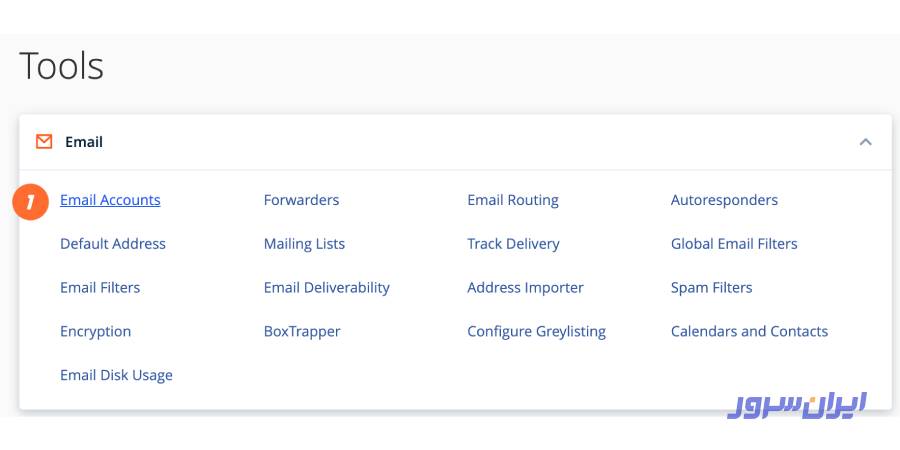Open Email Deliverability

(326, 288)
